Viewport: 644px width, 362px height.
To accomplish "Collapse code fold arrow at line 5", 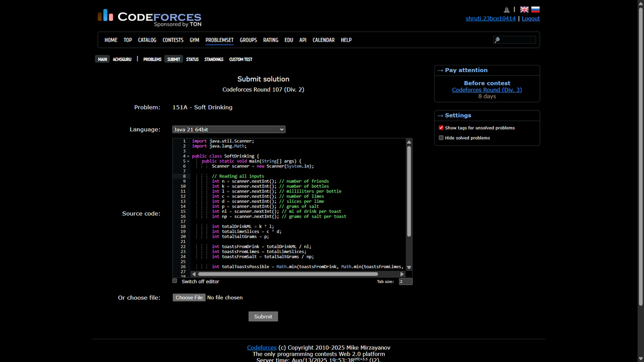I will (188, 161).
